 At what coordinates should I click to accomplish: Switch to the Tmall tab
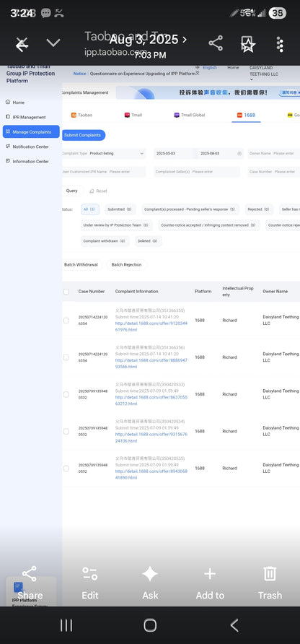pyautogui.click(x=133, y=115)
